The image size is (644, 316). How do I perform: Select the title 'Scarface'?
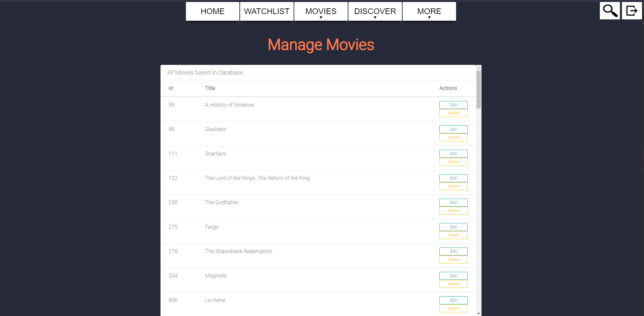point(215,154)
